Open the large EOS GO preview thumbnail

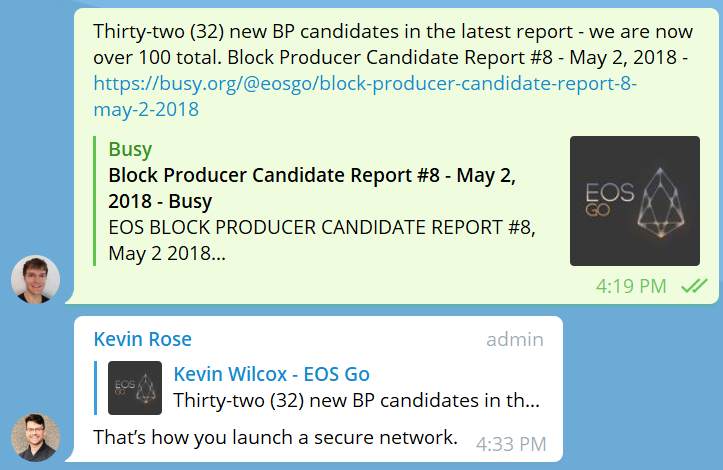pos(634,201)
